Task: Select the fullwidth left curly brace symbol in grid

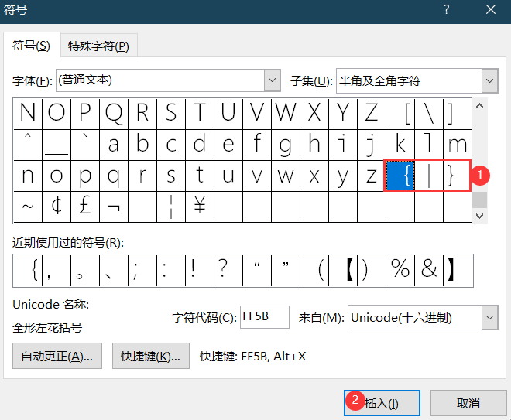Action: tap(400, 176)
